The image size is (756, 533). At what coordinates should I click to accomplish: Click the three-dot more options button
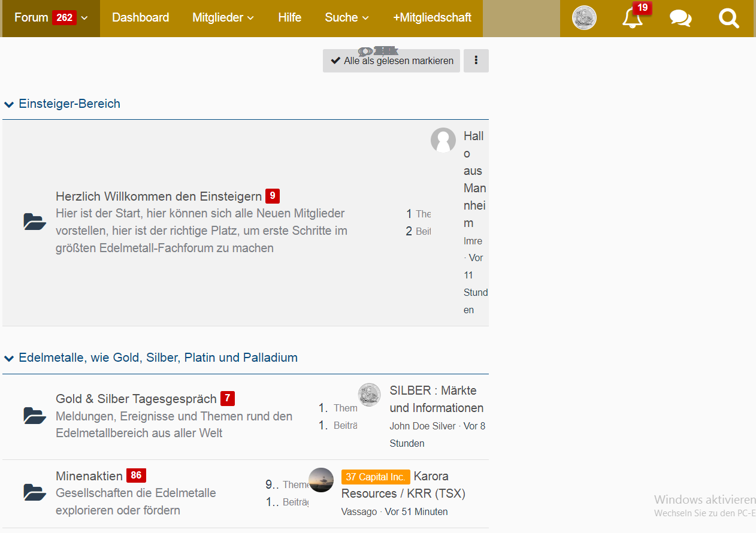[476, 60]
